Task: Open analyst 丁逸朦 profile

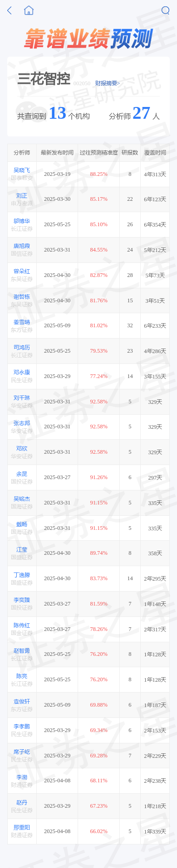Action: click(22, 575)
